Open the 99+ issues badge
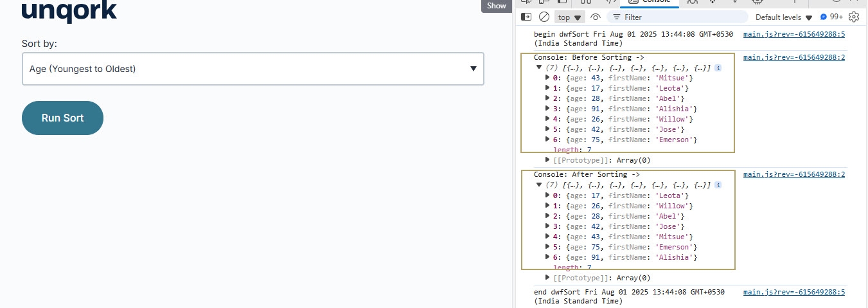Image resolution: width=868 pixels, height=308 pixels. coord(831,17)
